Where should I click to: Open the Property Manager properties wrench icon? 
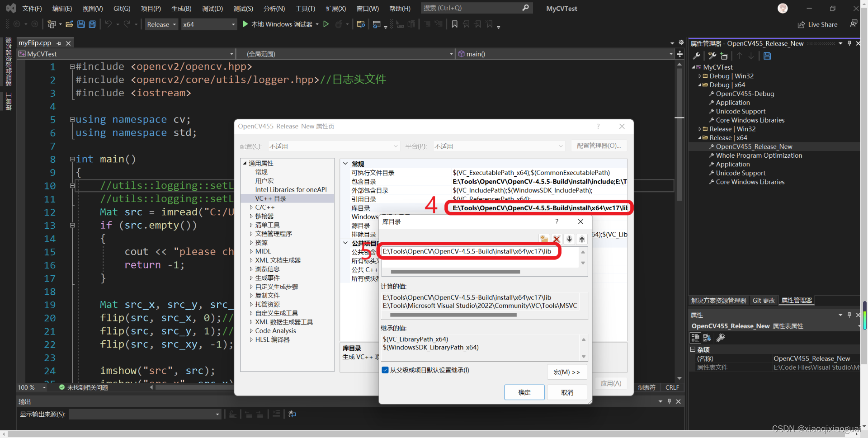click(697, 56)
